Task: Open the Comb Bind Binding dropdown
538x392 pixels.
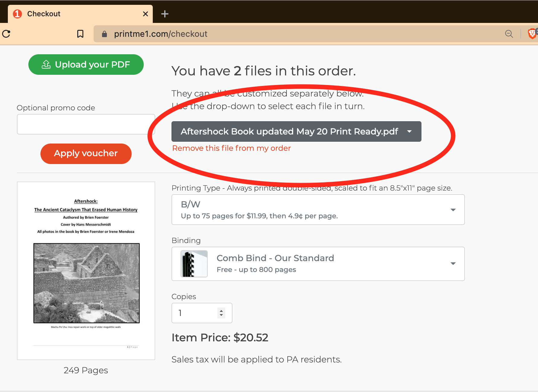Action: click(318, 264)
